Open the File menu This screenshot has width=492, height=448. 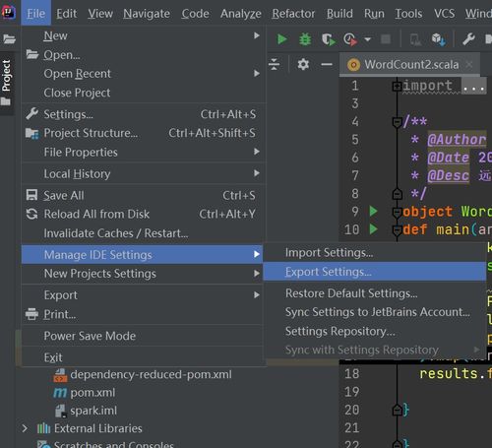click(36, 13)
